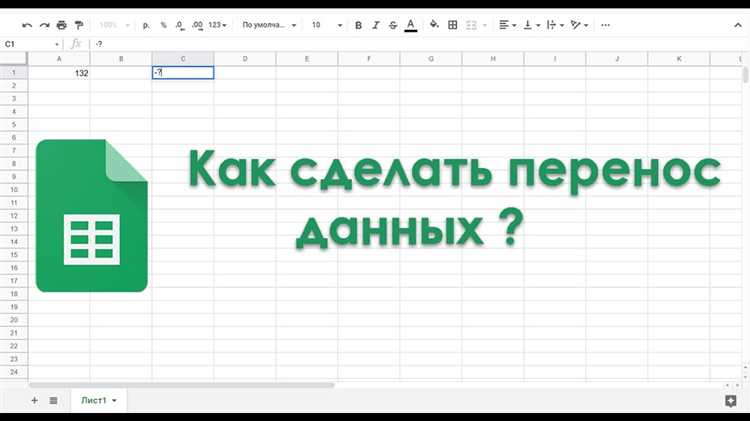Show more toolbar options (three dots)
This screenshot has height=421, width=750.
coord(606,25)
